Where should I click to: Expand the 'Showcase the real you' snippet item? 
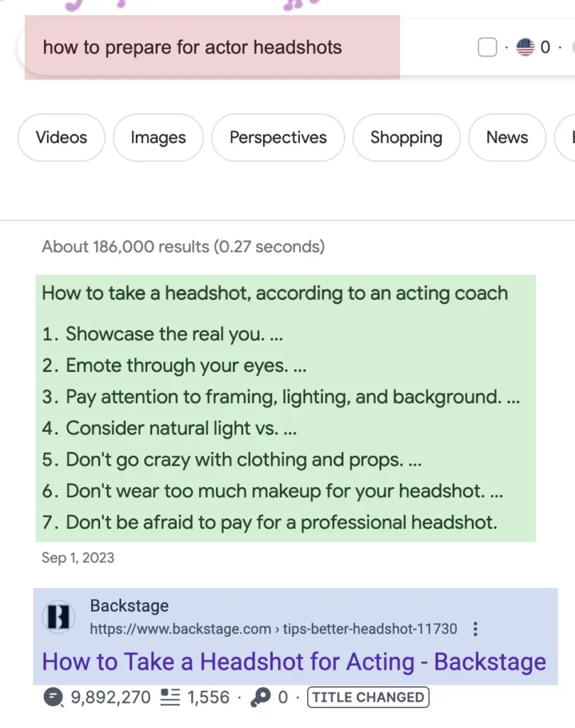(x=165, y=333)
